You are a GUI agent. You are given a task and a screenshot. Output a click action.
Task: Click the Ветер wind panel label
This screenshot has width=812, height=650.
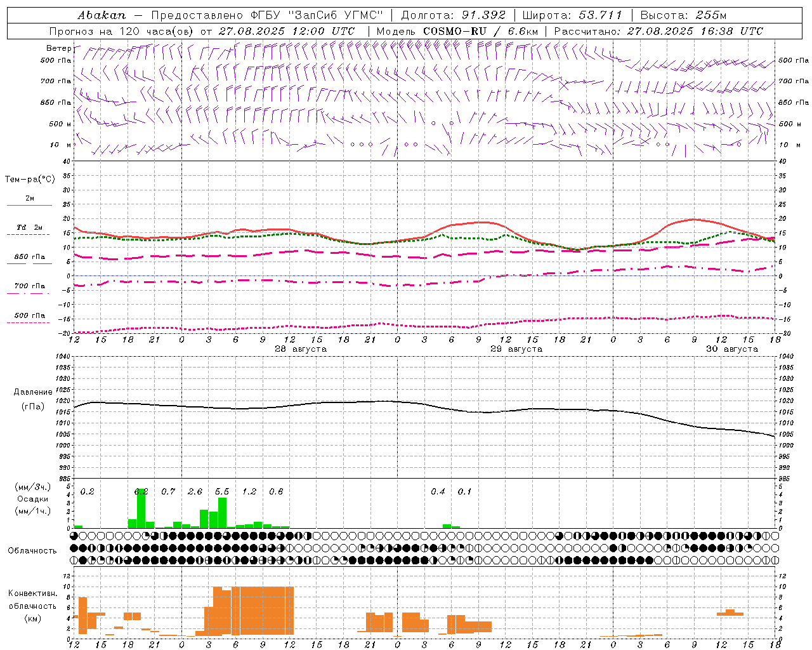click(58, 48)
